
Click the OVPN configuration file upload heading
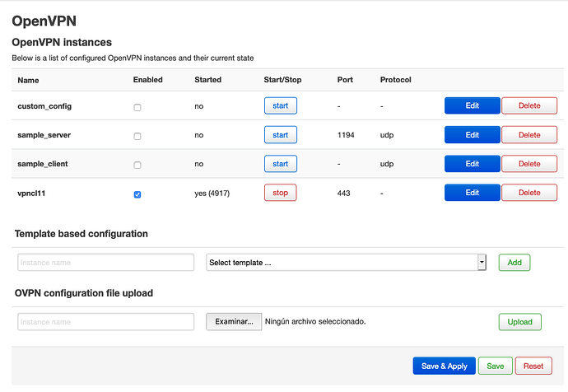click(x=84, y=293)
